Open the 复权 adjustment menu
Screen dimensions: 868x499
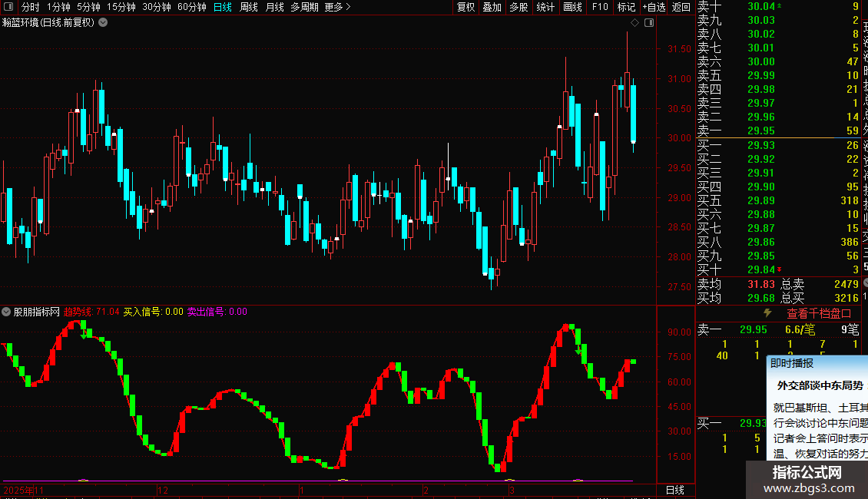click(x=465, y=7)
